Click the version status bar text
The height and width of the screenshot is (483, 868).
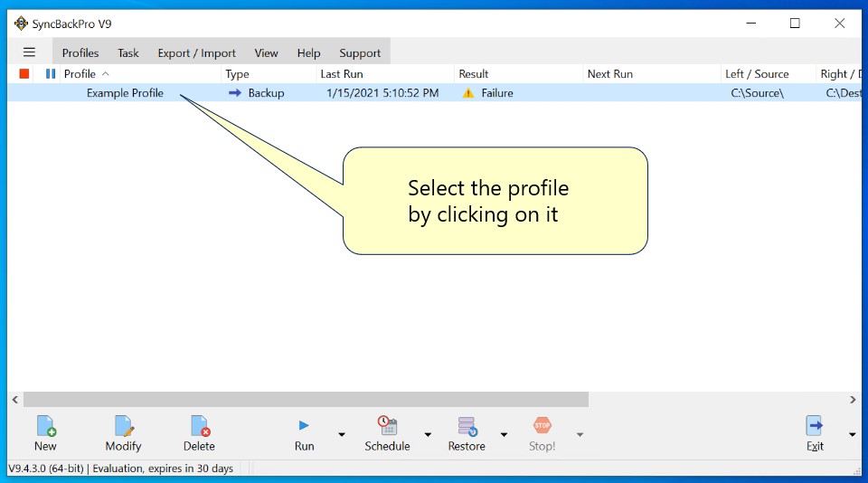[120, 469]
